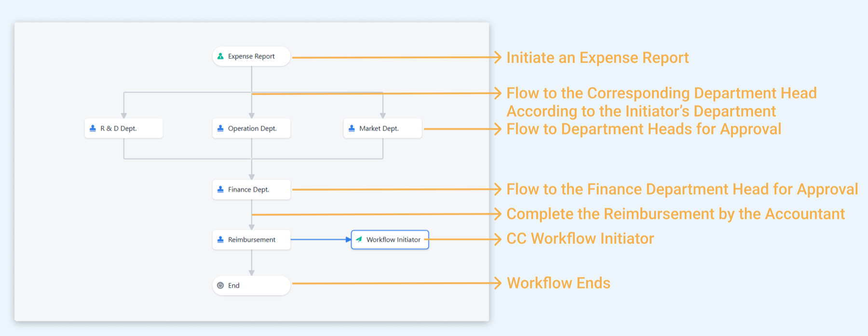Click the stamp icon on Reimbursement node
Viewport: 868px width, 336px height.
[220, 240]
